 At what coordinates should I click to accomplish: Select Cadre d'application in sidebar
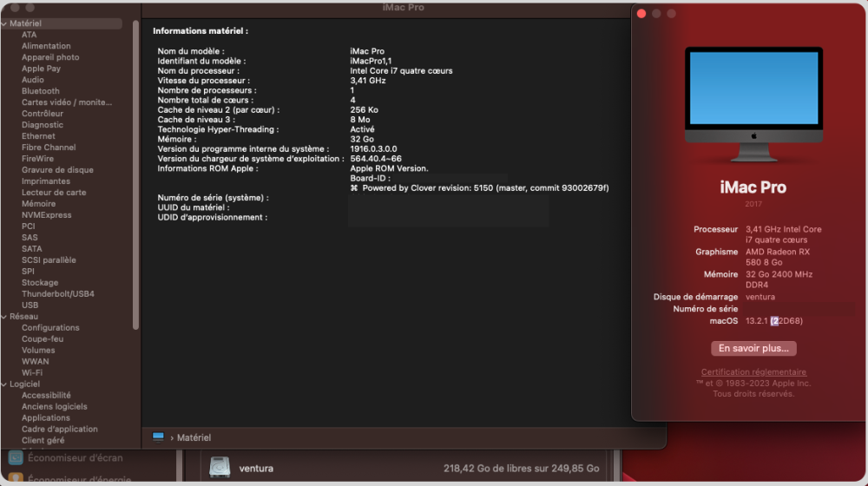coord(59,429)
